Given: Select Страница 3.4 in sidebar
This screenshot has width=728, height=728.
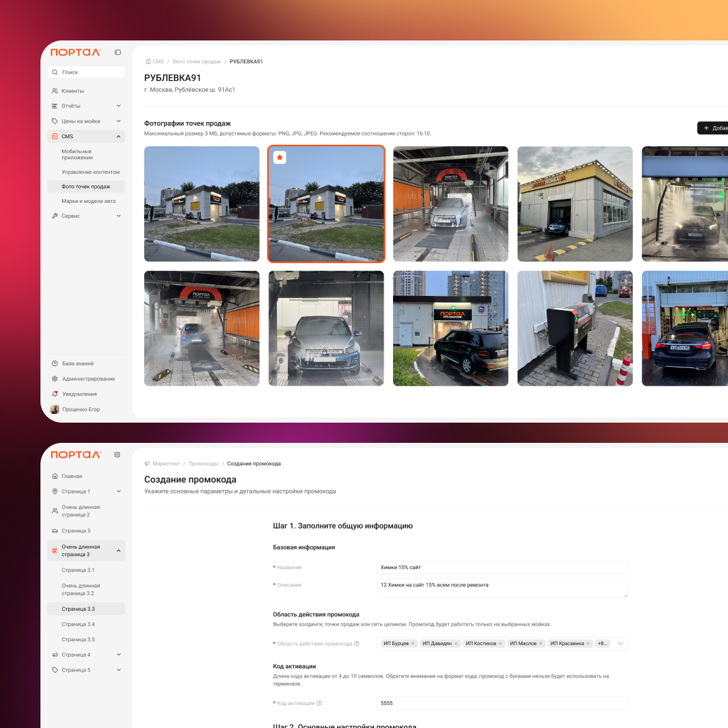Looking at the screenshot, I should pos(86,624).
